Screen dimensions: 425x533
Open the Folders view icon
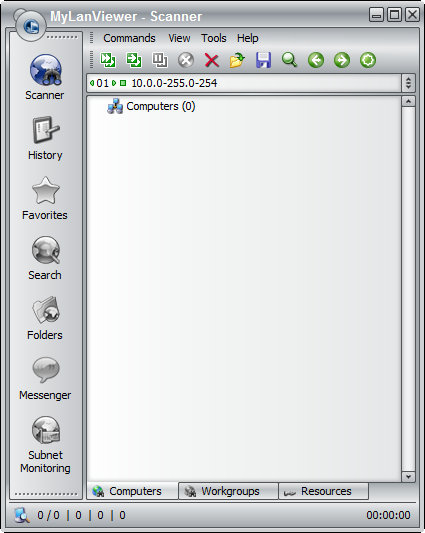[x=45, y=318]
